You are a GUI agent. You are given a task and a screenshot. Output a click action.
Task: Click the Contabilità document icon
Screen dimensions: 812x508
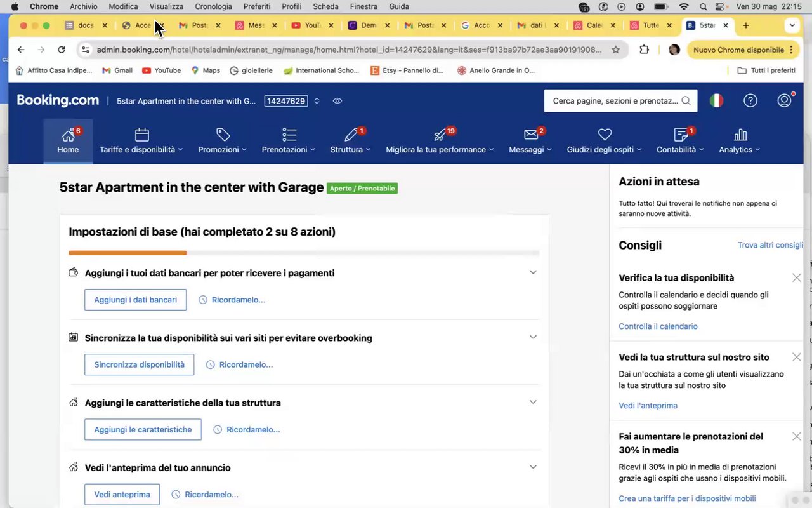click(681, 135)
